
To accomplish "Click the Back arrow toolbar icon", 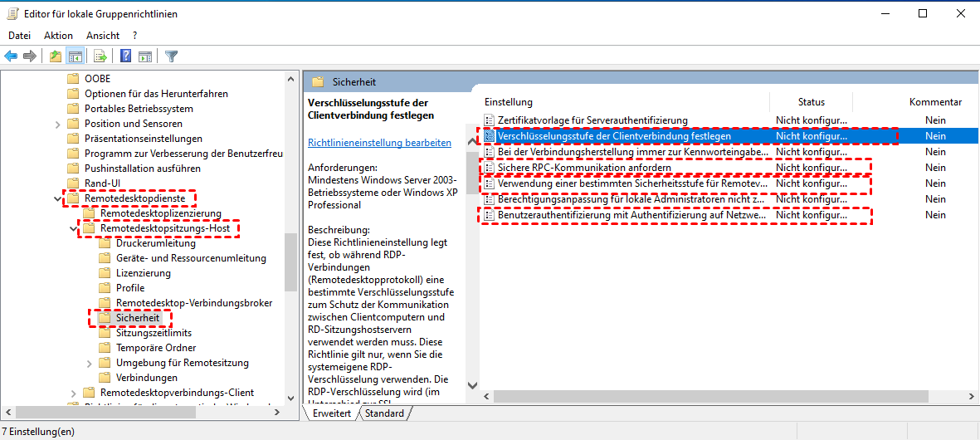I will coord(11,56).
